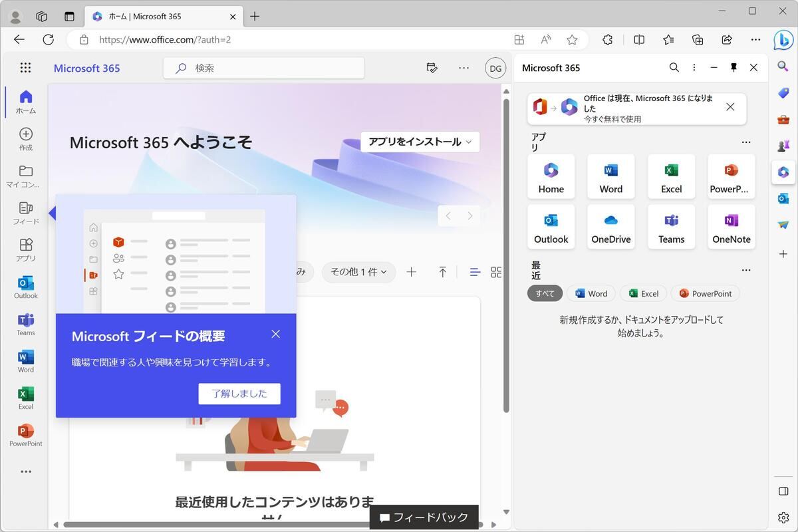Image resolution: width=798 pixels, height=532 pixels.
Task: Open Edge share icon
Action: (x=727, y=40)
